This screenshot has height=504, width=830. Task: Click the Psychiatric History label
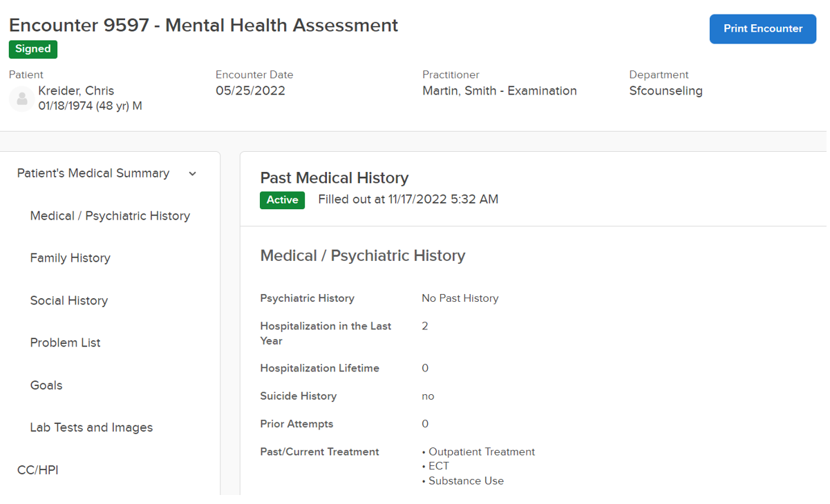click(x=308, y=298)
